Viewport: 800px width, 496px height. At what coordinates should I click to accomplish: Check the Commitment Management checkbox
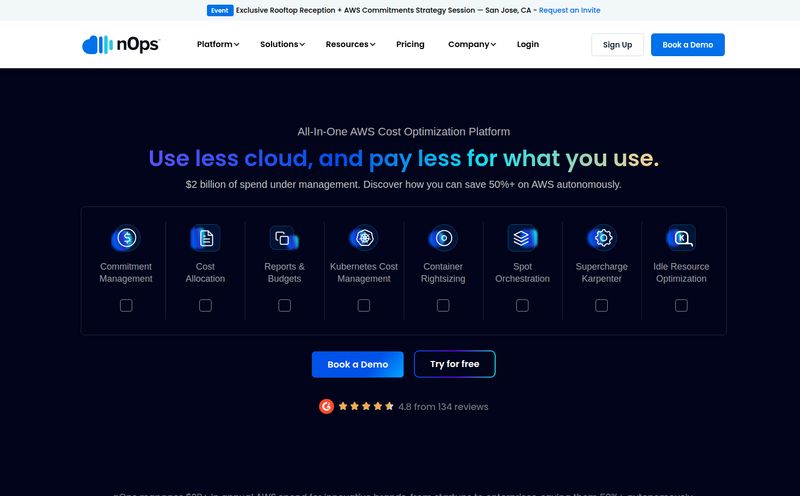pos(126,305)
